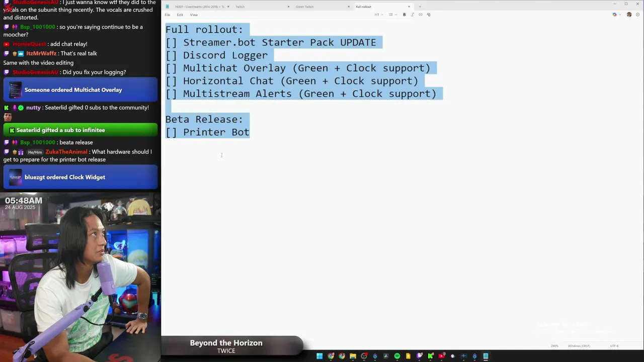Click the 'Printer Bot' line
644x362 pixels.
point(207,132)
